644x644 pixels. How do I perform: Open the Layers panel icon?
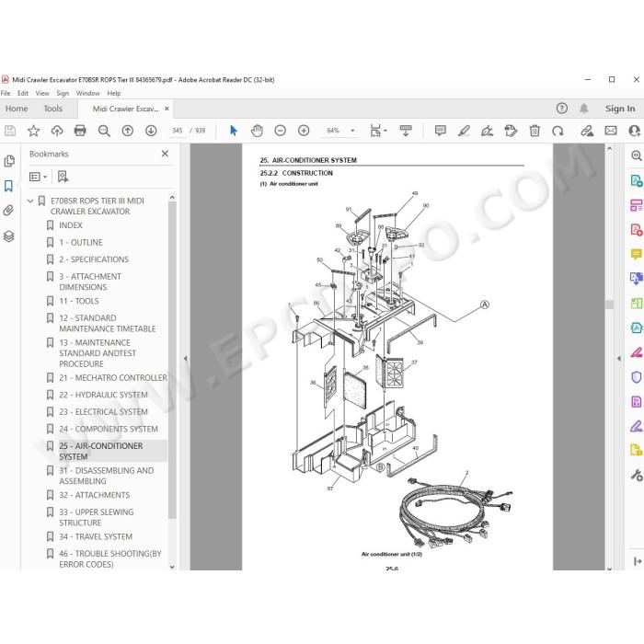click(x=8, y=236)
